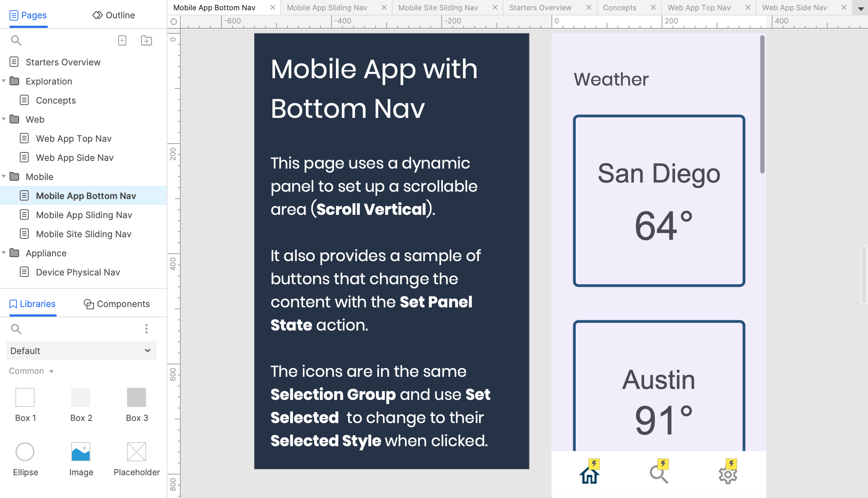Click the Pages panel icon
The height and width of the screenshot is (498, 868).
click(14, 15)
